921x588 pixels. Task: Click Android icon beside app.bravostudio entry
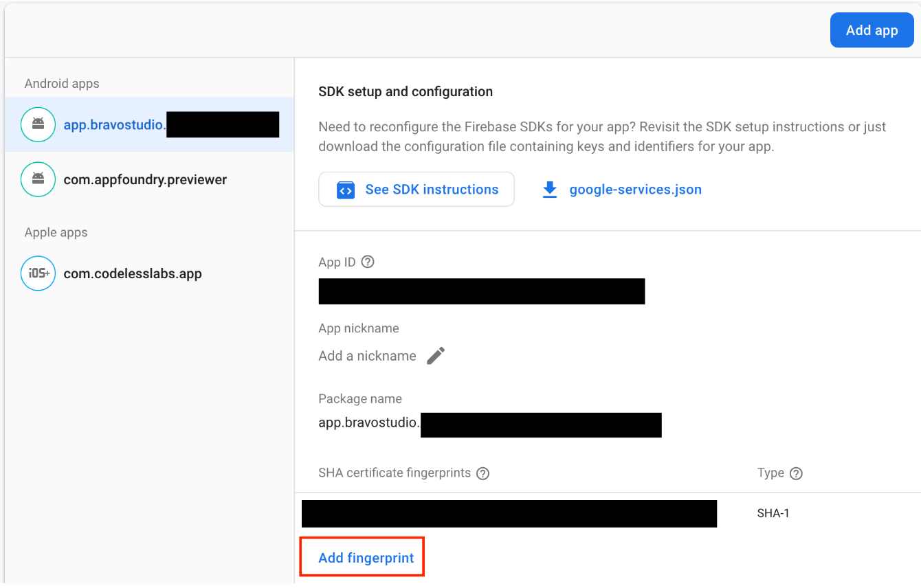(x=38, y=125)
